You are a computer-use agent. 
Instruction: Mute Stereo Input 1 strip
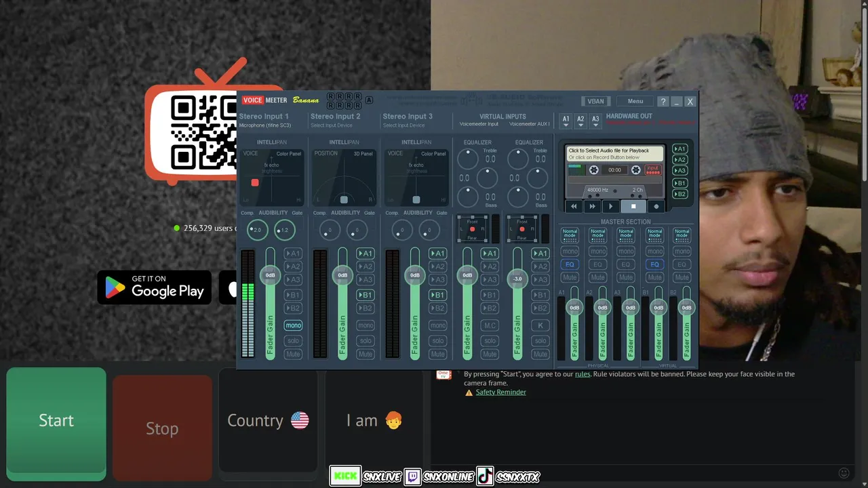click(x=293, y=354)
